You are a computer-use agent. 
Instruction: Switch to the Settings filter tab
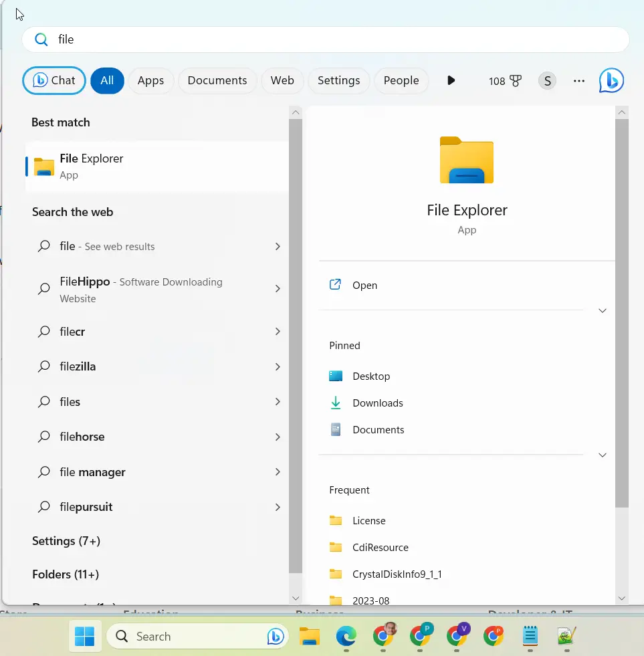click(x=338, y=80)
